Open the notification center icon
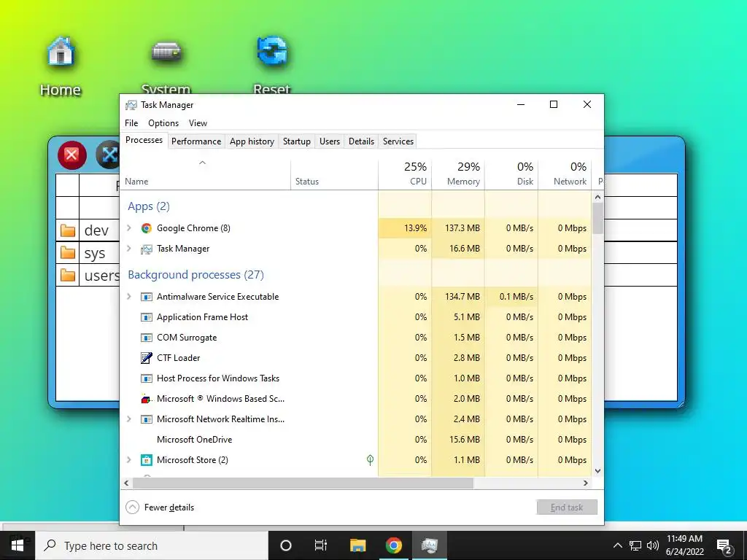 724,546
